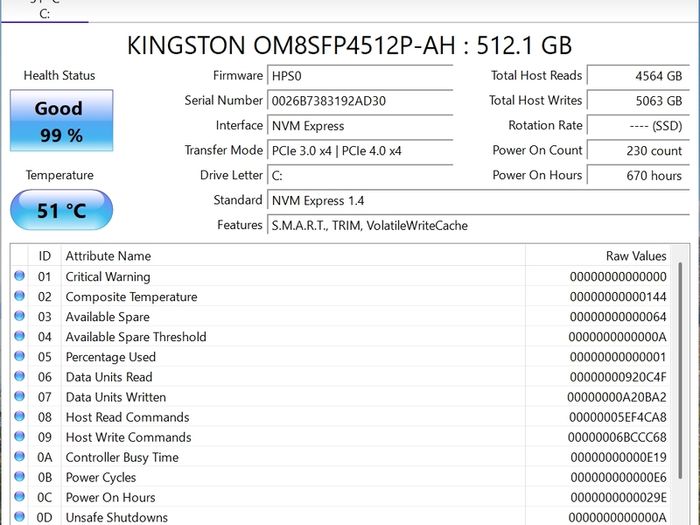Click the ID cell 05
The width and height of the screenshot is (700, 525).
click(45, 357)
